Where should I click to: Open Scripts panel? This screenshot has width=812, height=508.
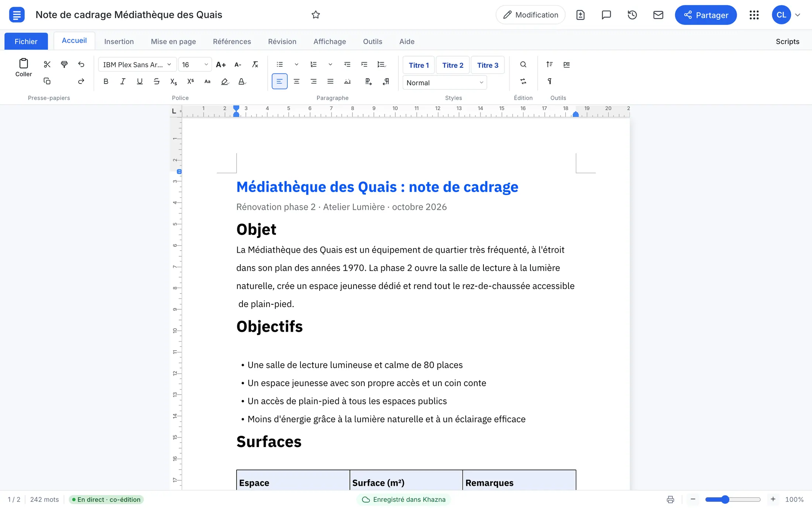point(787,41)
